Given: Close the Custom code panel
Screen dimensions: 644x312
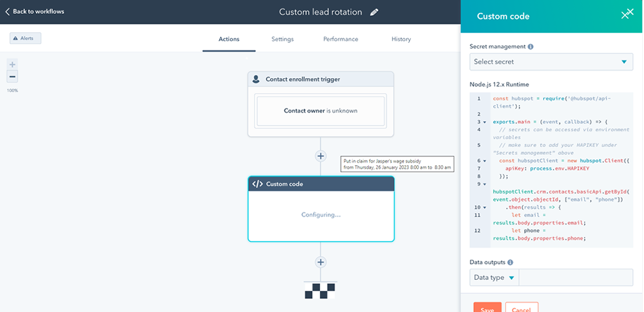Looking at the screenshot, I should point(627,14).
